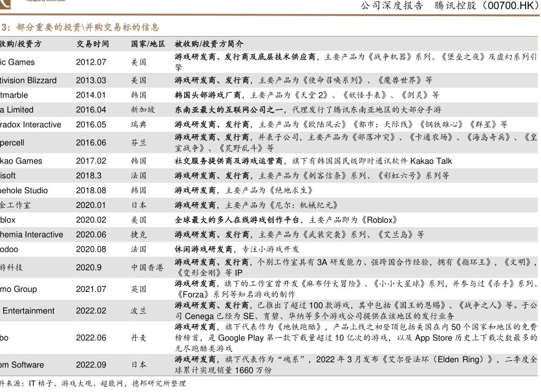Select the 交易时间 column header
541x392 pixels.
click(92, 44)
